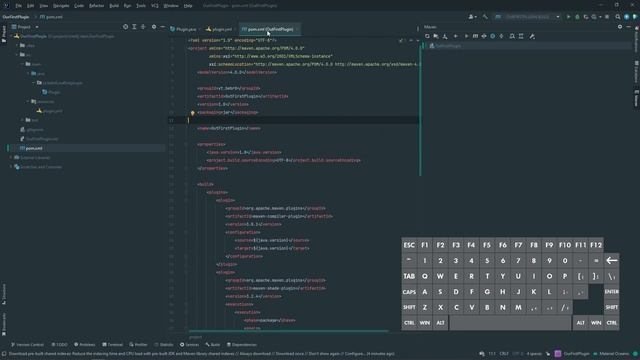Click the lightbulb intention icon in editor
Screen dimensions: 640x360
(x=193, y=113)
